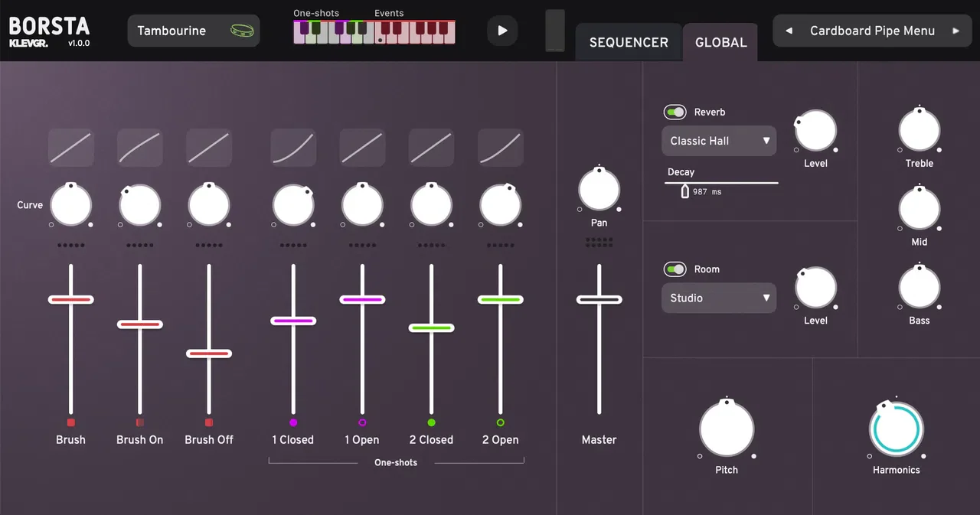Click the Brush curve knob
The image size is (980, 515).
pyautogui.click(x=71, y=204)
